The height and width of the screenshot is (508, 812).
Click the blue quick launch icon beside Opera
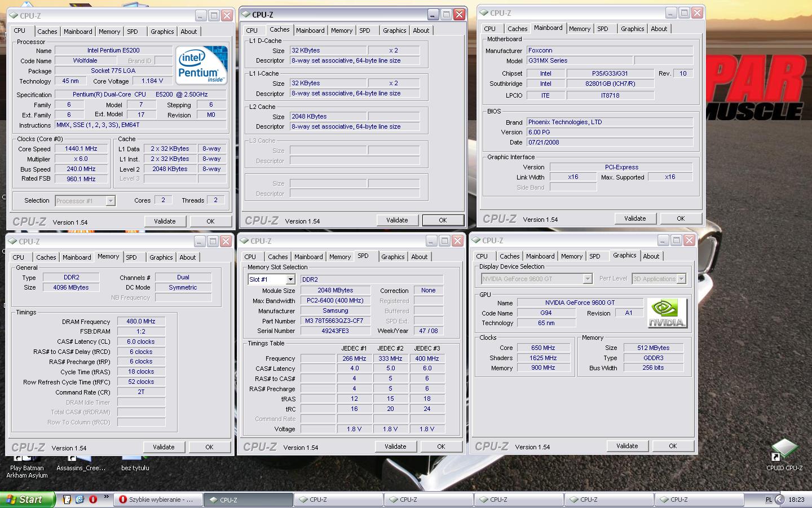[80, 500]
